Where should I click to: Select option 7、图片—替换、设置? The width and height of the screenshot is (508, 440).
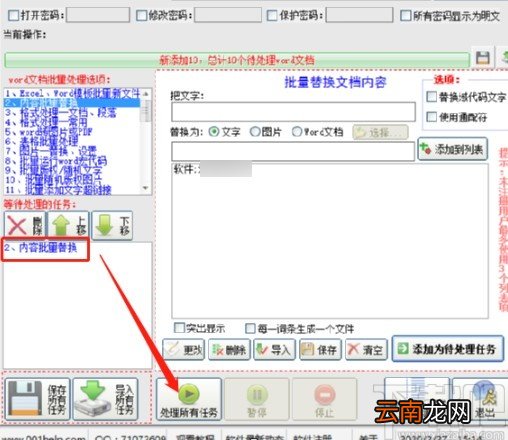pyautogui.click(x=72, y=151)
